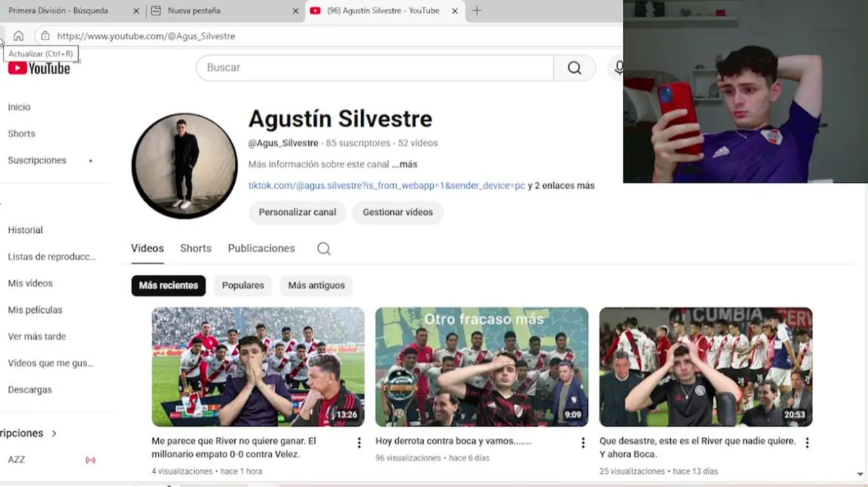Image resolution: width=868 pixels, height=487 pixels.
Task: Click the Gestionar vídeos button
Action: click(x=397, y=212)
